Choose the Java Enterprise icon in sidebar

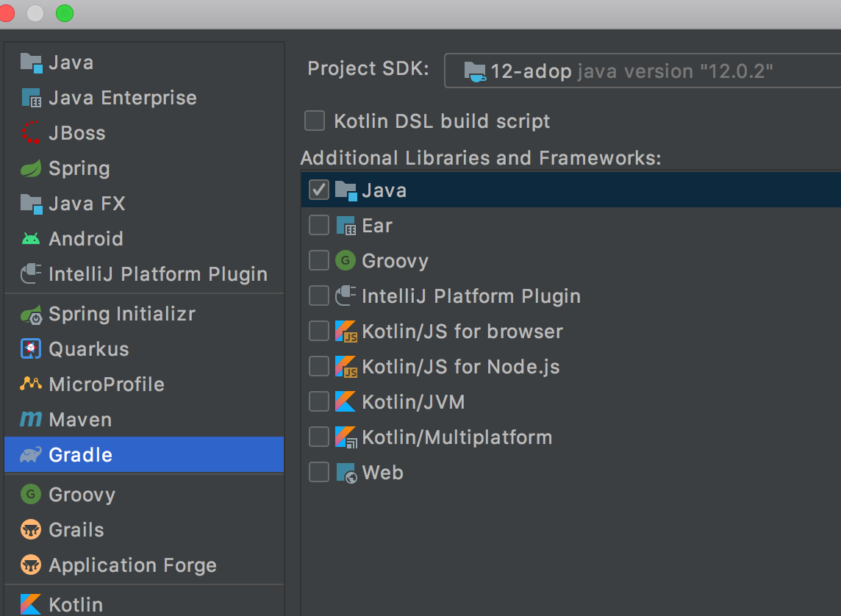(31, 98)
